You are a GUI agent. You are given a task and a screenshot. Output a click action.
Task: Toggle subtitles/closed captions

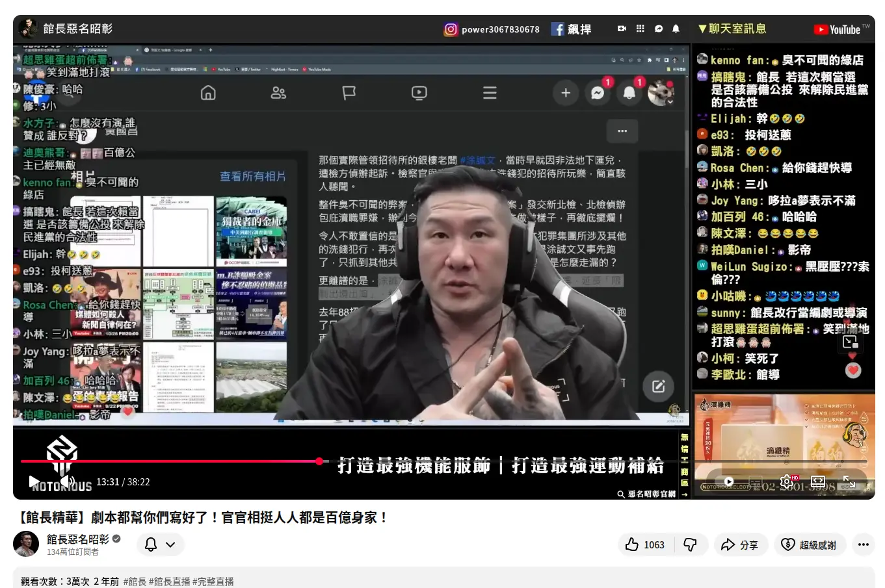(x=755, y=481)
